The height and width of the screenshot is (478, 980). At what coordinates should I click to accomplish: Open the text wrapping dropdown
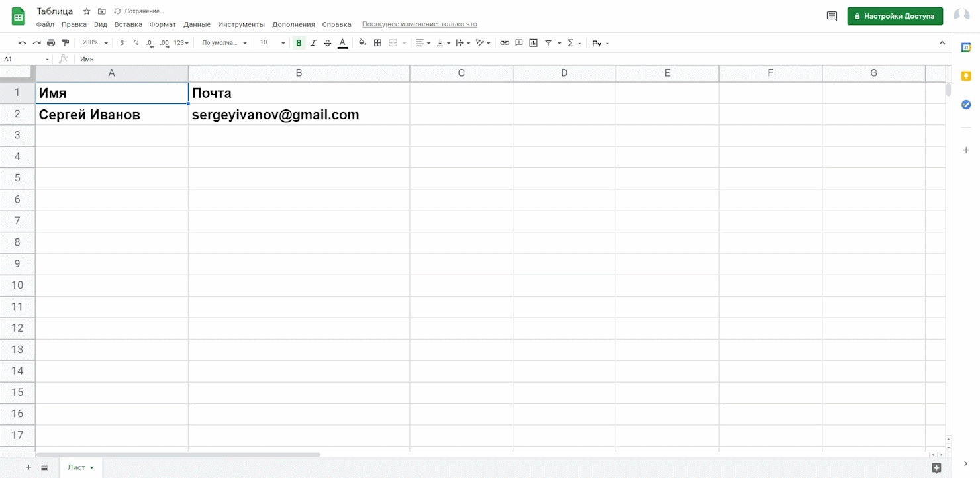(x=463, y=43)
